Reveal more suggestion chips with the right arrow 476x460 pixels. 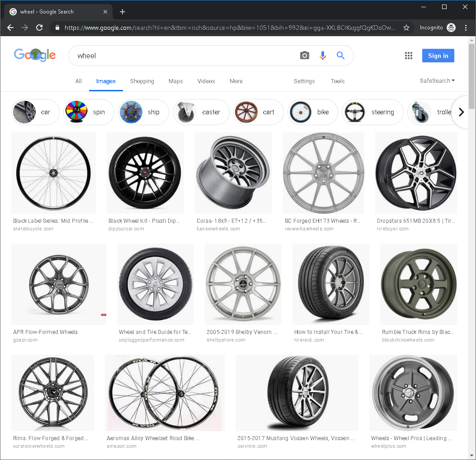click(461, 112)
